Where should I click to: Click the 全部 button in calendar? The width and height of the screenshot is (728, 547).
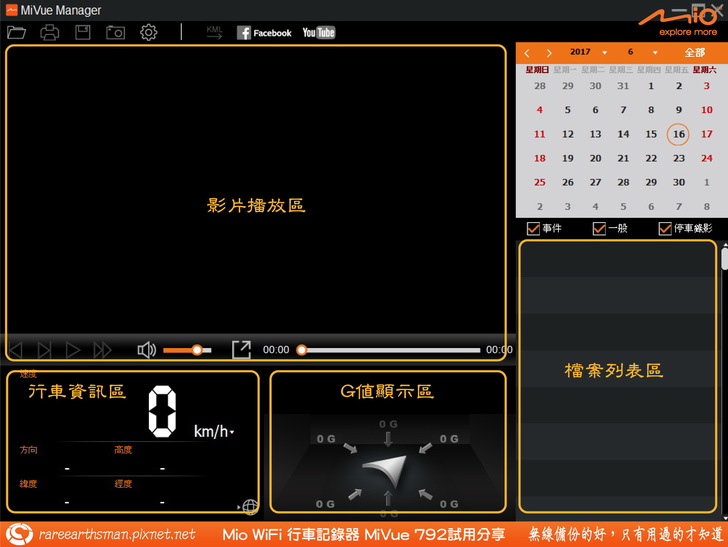click(695, 52)
